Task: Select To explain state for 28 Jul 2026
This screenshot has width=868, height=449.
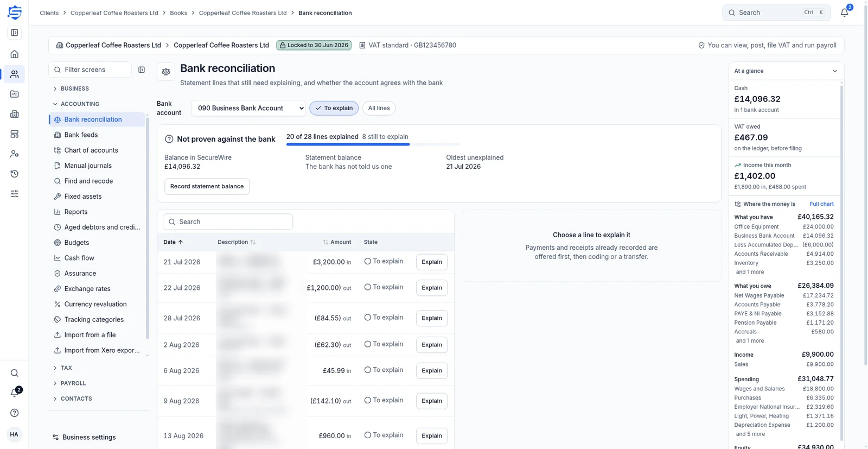Action: 384,318
